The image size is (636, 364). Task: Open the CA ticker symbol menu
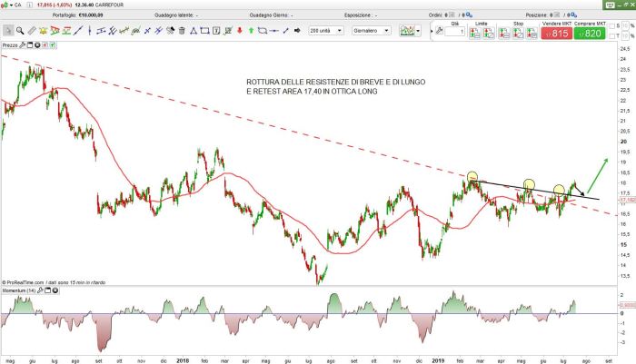[15, 5]
